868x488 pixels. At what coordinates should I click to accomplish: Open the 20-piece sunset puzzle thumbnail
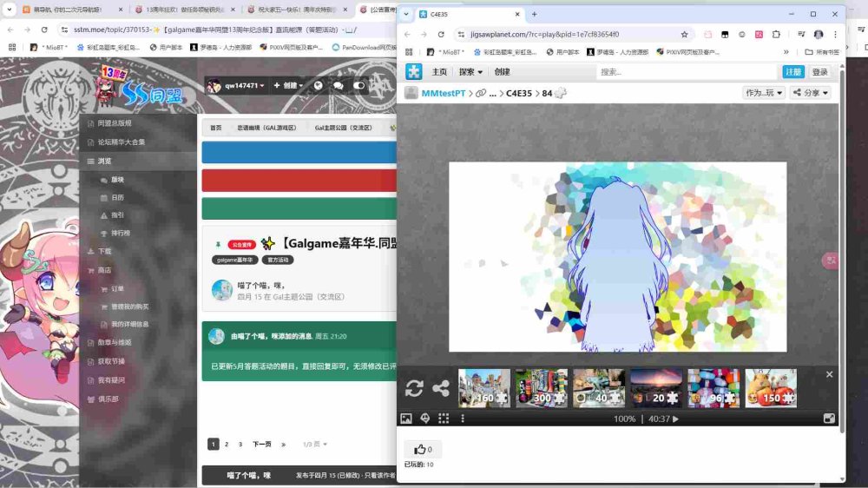pos(656,388)
